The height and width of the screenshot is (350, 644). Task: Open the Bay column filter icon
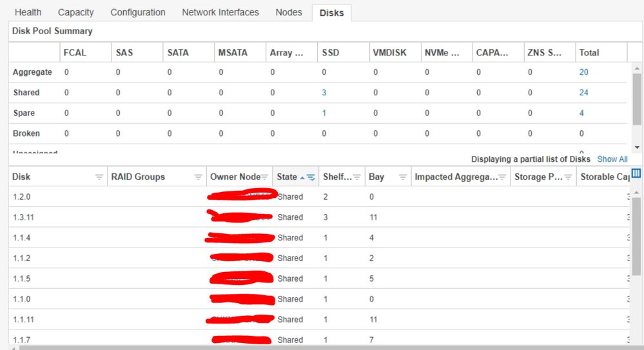[403, 177]
